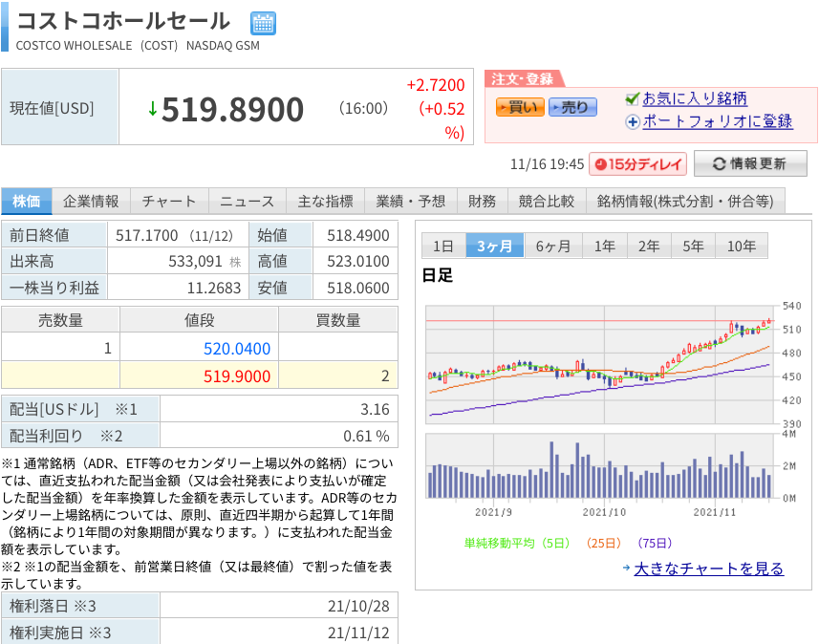Select the 株価 tab
Image resolution: width=819 pixels, height=644 pixels.
(x=26, y=201)
